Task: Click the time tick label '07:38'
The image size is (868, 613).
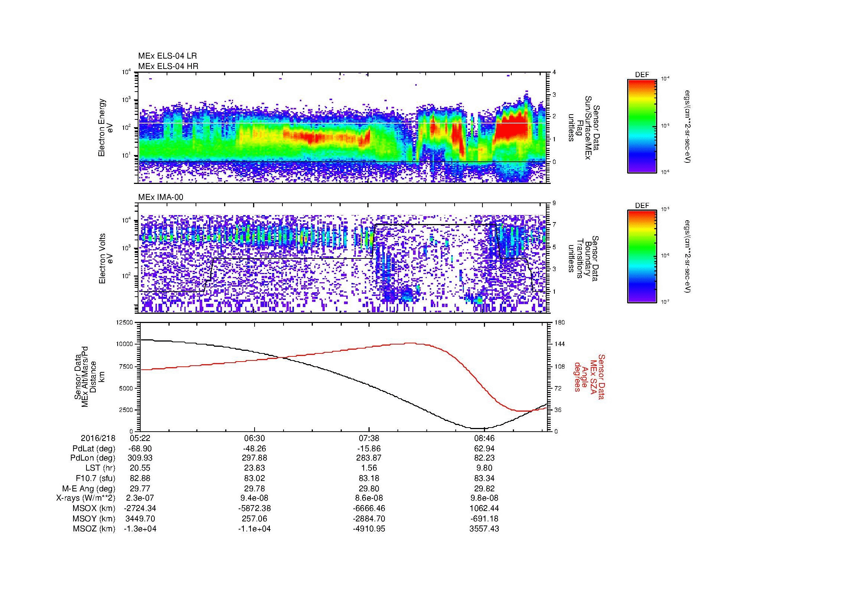Action: (x=369, y=438)
